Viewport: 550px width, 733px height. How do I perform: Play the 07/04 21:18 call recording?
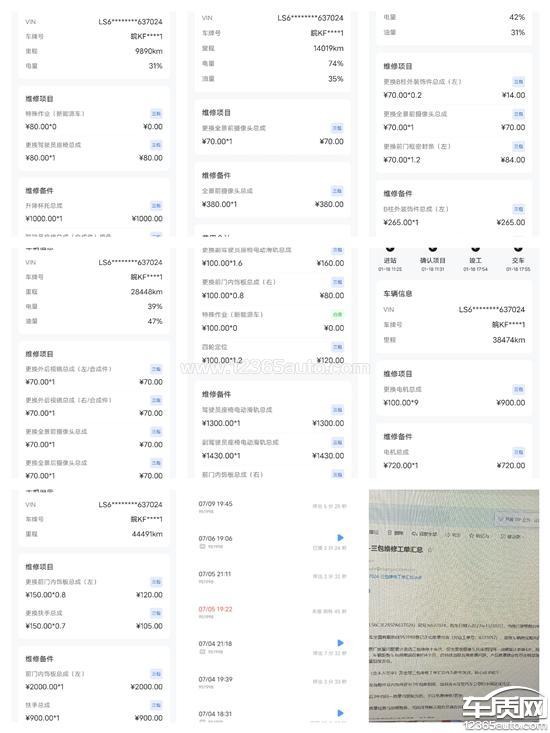[x=340, y=643]
